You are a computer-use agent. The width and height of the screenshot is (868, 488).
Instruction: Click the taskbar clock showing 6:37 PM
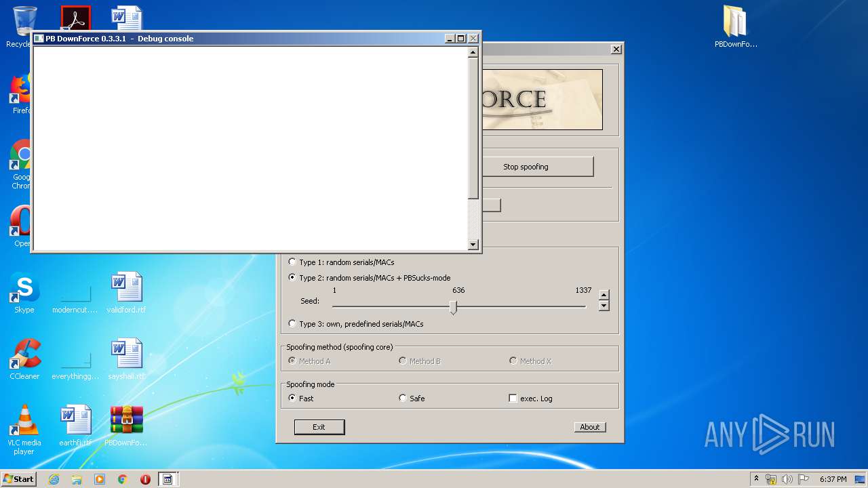tap(833, 479)
